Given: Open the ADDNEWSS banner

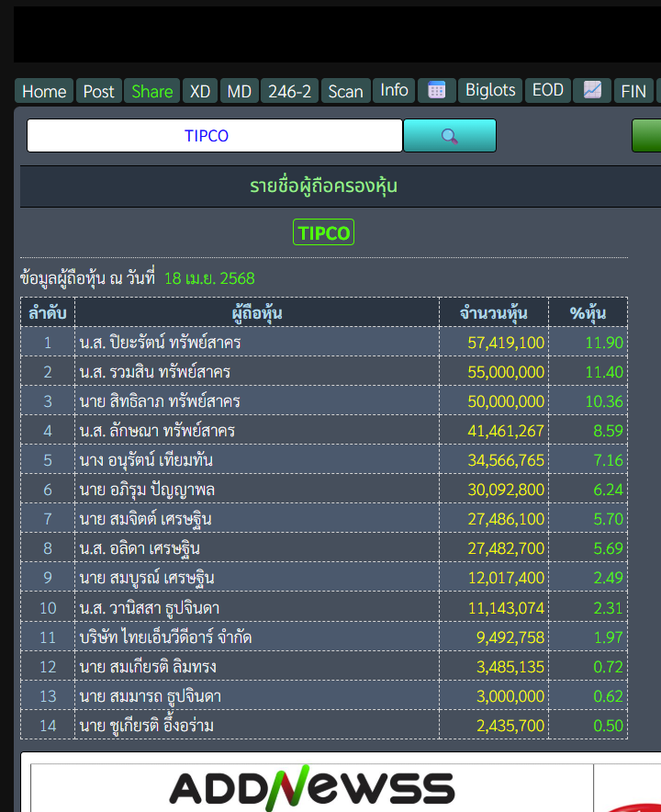Looking at the screenshot, I should (312, 788).
